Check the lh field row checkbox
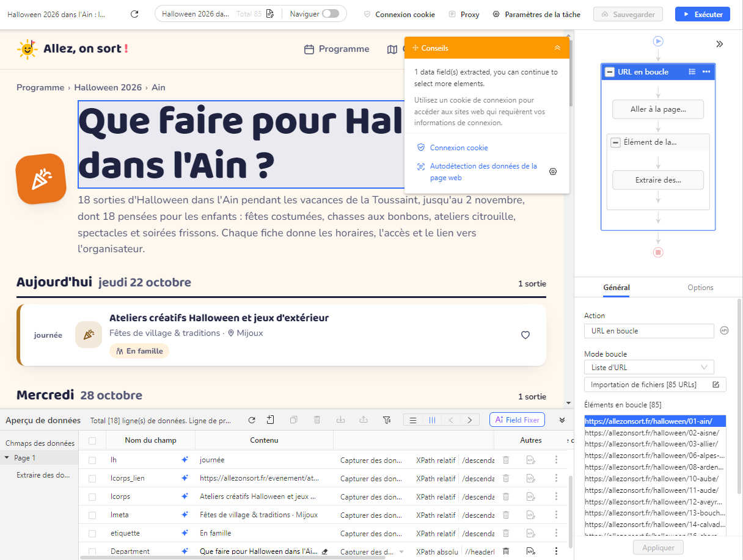This screenshot has height=560, width=743. 92,460
